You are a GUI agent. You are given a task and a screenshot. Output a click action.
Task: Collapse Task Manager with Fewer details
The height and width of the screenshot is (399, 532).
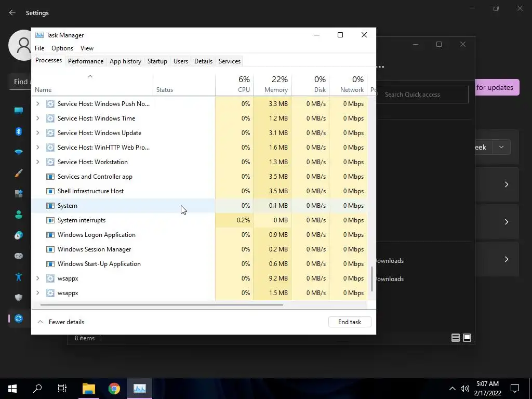pos(61,322)
